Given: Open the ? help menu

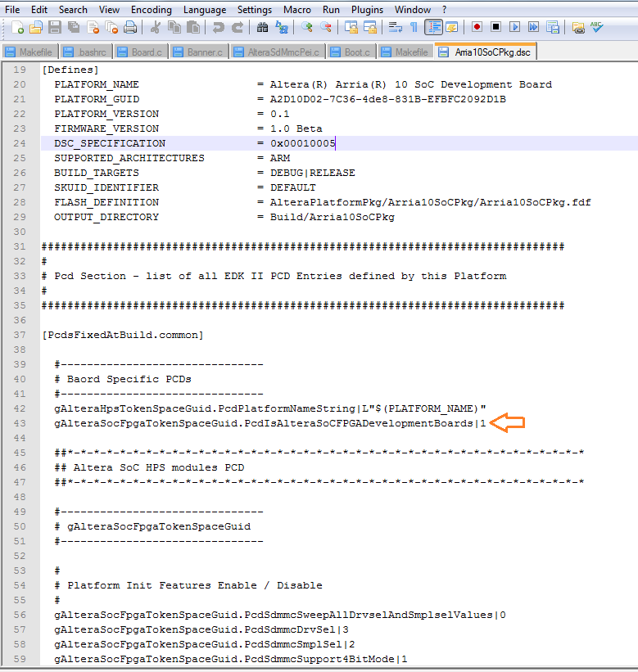Looking at the screenshot, I should (445, 10).
